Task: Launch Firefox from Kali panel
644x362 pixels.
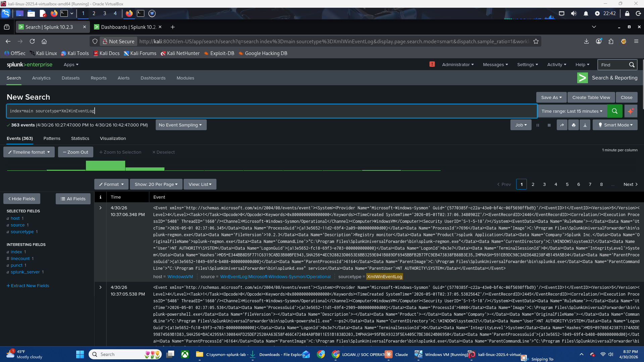Action: [x=54, y=13]
